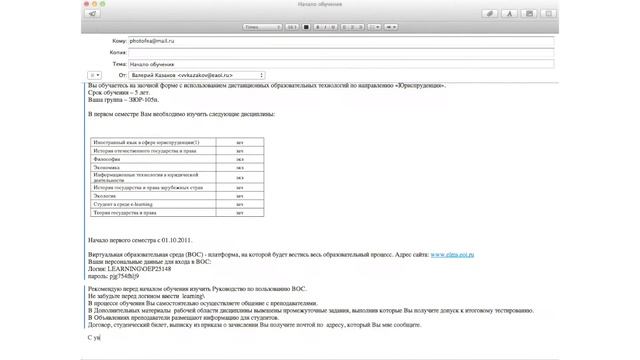Image resolution: width=640 pixels, height=360 pixels.
Task: Open the indent options dropdown
Action: [391, 27]
